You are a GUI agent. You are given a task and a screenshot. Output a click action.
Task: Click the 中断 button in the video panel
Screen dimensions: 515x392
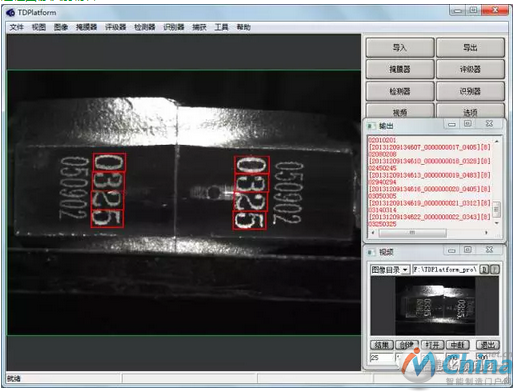point(458,345)
